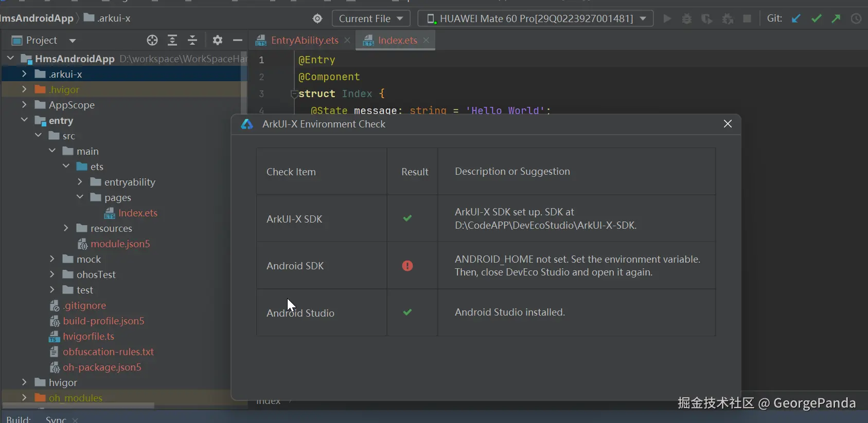Close the EntryAbility.ets tab
This screenshot has height=423, width=868.
pyautogui.click(x=347, y=40)
